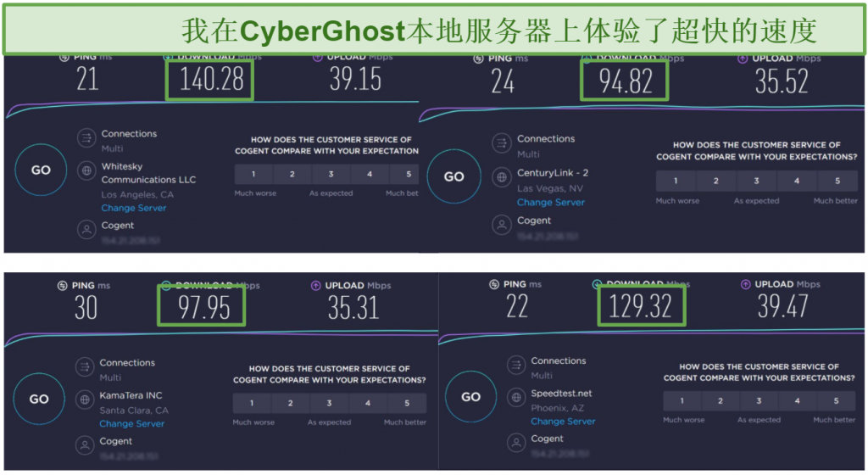Click user icon next to Cogent, Los Angeles panel
Screen dimensions: 868x475
[86, 229]
